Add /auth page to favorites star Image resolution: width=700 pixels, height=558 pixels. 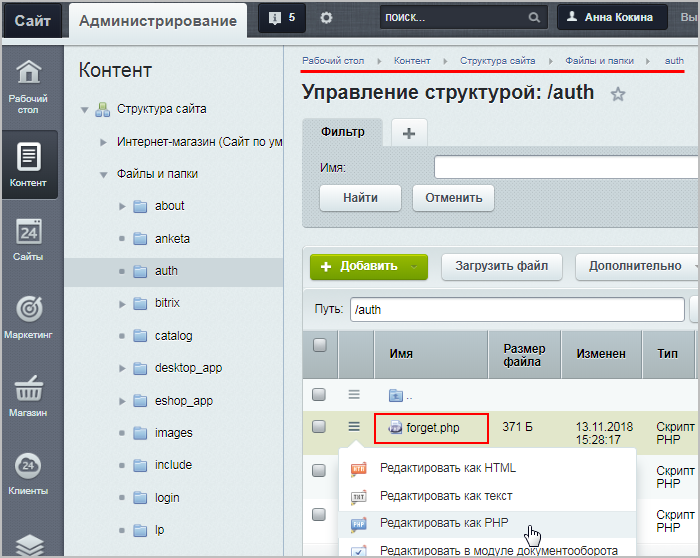tap(618, 94)
